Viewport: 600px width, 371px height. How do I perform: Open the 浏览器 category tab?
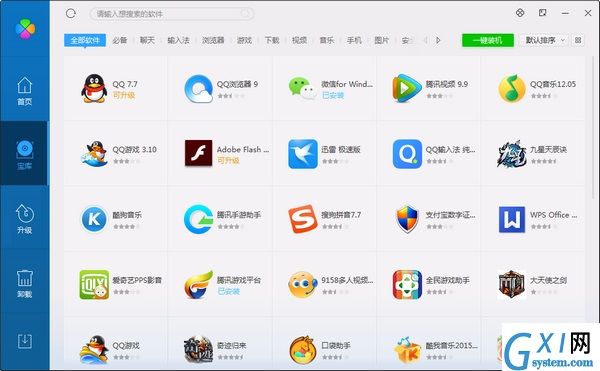(x=213, y=40)
